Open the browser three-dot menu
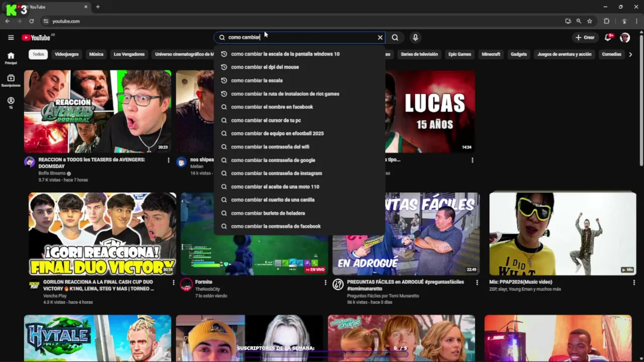The image size is (644, 362). 636,21
